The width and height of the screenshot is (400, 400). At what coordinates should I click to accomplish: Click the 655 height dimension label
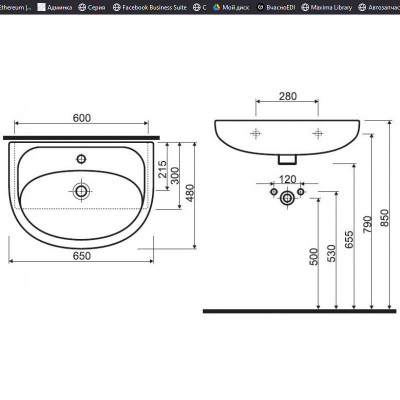point(349,240)
